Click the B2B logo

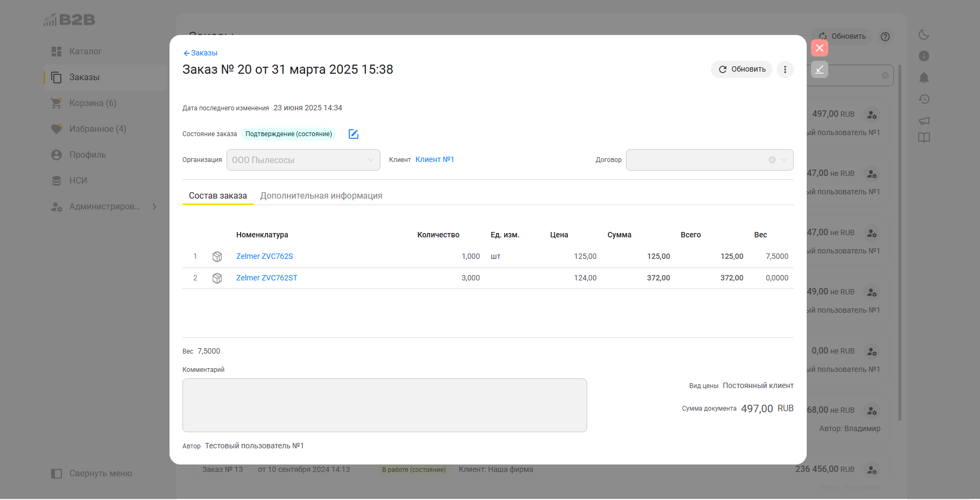[69, 20]
